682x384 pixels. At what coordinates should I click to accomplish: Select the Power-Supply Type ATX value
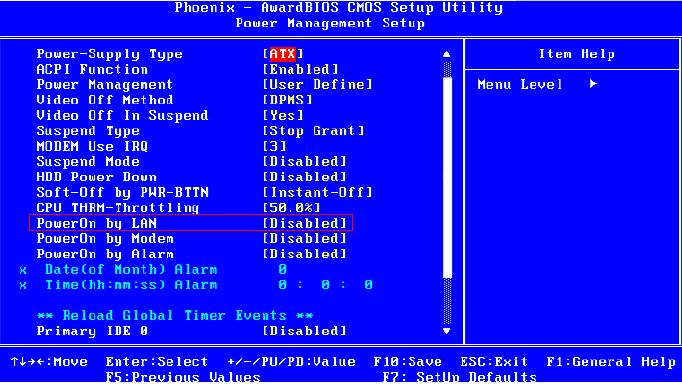point(283,54)
